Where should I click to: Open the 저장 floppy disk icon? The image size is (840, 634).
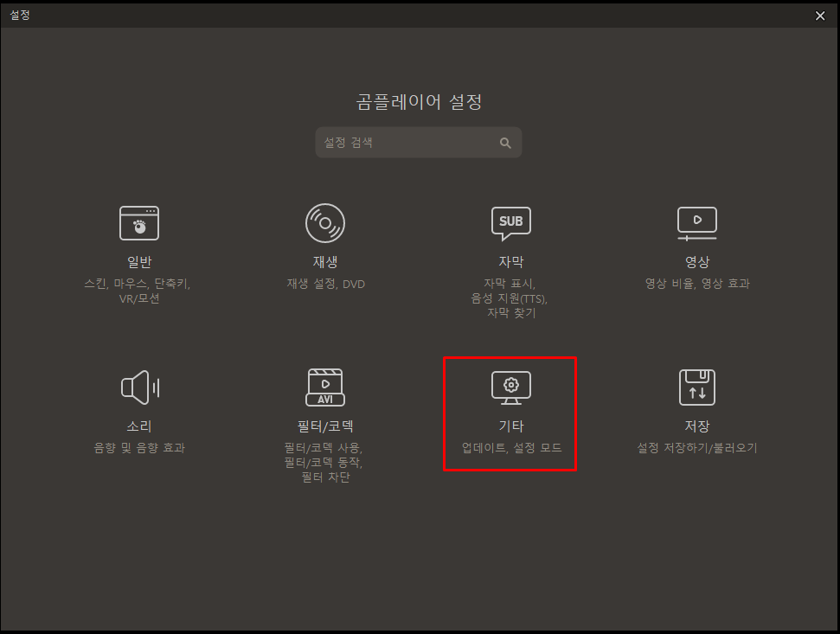tap(697, 387)
